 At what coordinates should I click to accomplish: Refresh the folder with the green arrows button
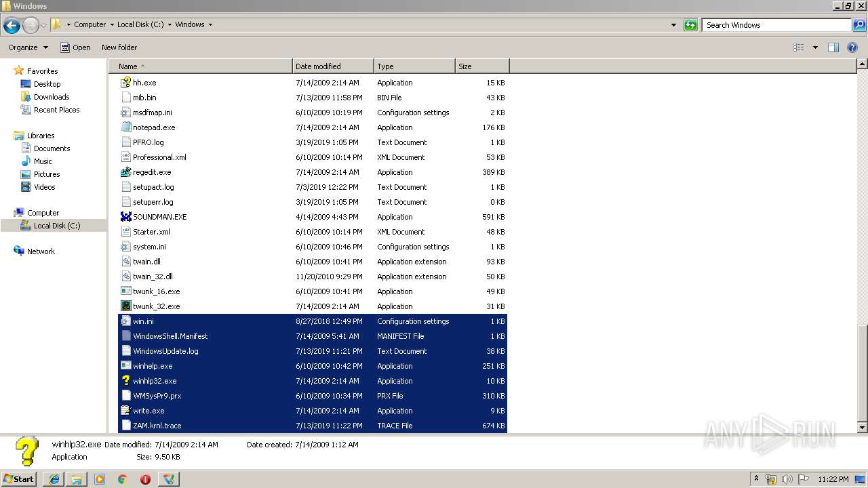690,25
